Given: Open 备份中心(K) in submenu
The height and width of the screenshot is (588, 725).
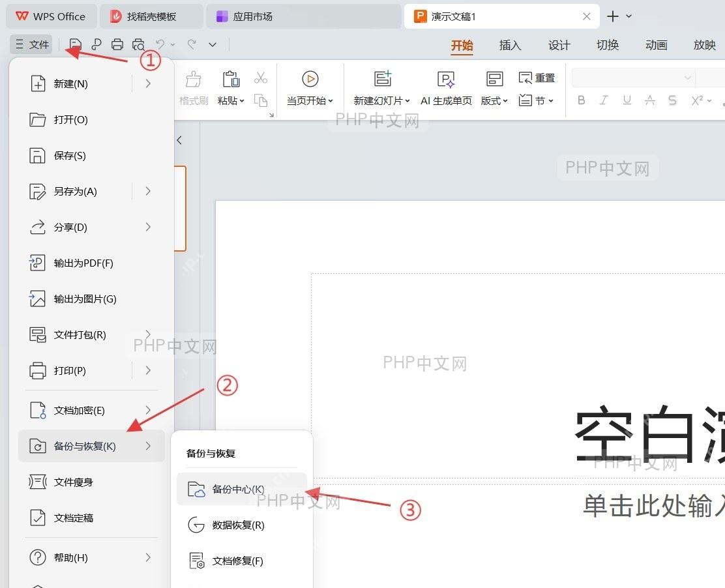Looking at the screenshot, I should (x=241, y=489).
